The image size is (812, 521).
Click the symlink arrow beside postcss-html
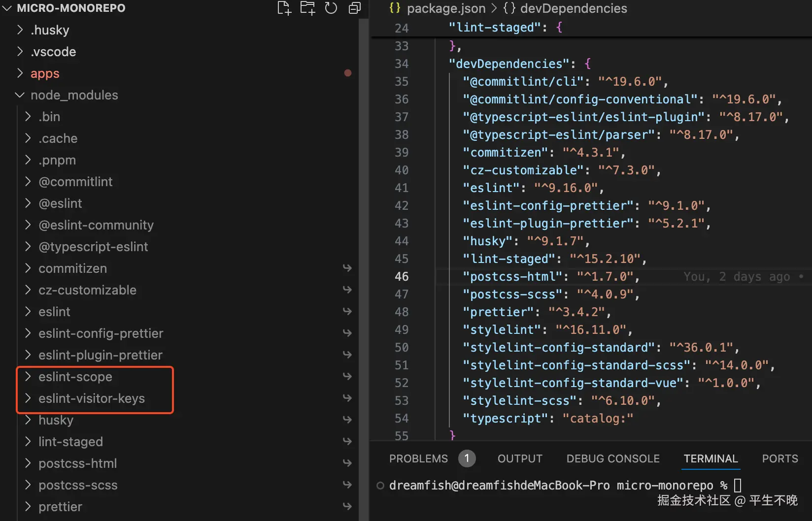[347, 463]
